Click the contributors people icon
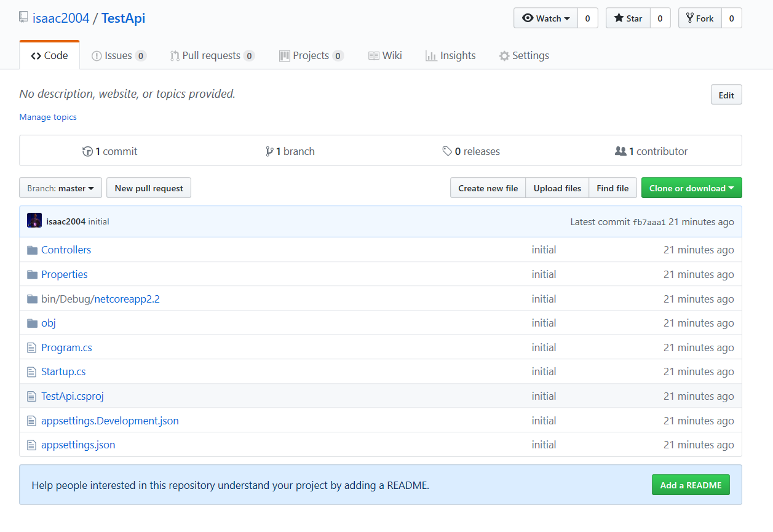The height and width of the screenshot is (532, 773). [x=620, y=151]
